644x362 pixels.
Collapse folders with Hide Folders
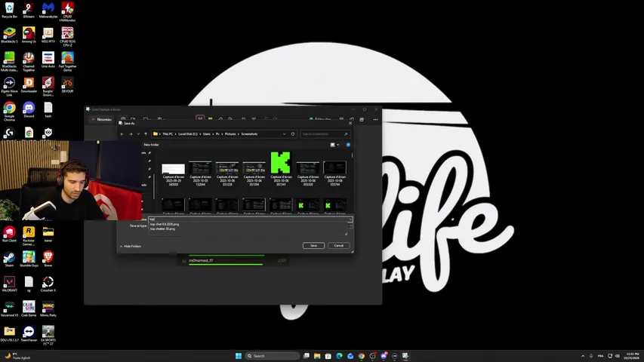131,247
